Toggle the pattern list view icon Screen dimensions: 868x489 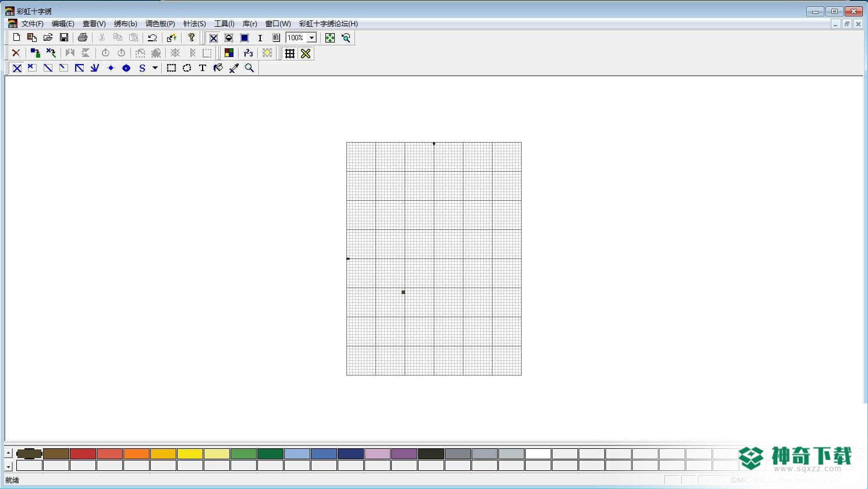click(x=276, y=38)
